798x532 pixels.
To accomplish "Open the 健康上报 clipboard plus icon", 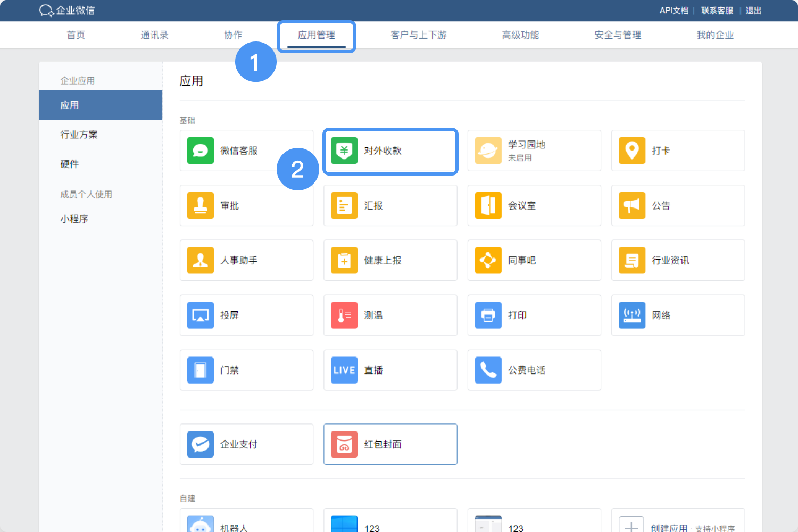I will pos(344,260).
